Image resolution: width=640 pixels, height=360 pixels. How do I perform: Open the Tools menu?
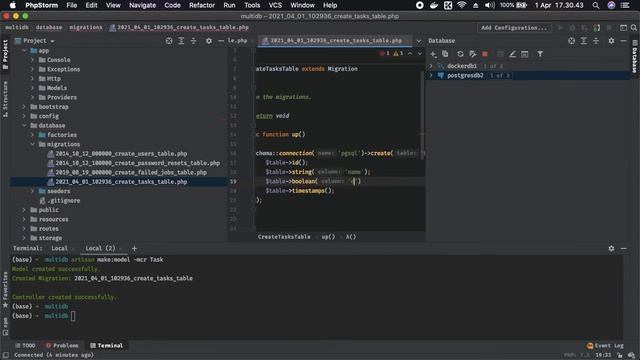click(252, 5)
